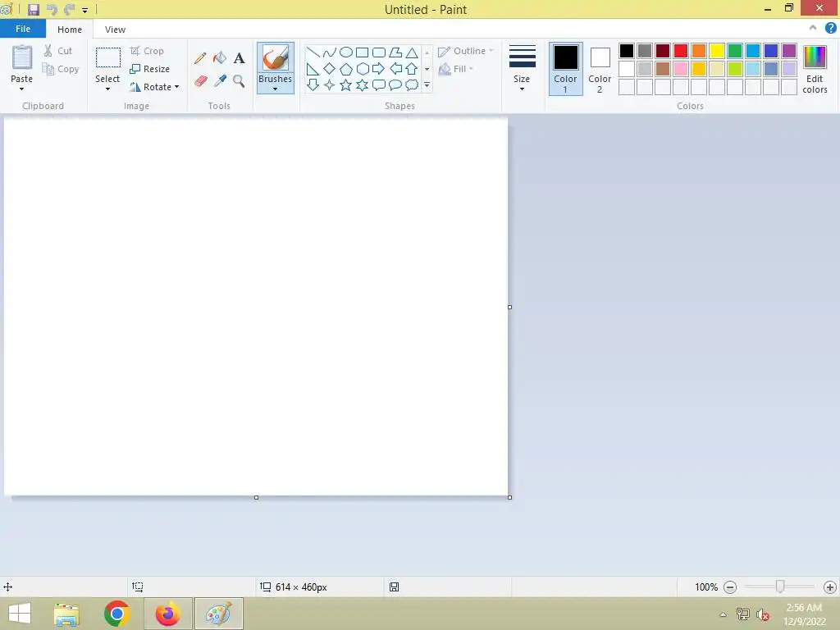
Task: Open Customize Quick Access Toolbar dropdown
Action: click(84, 10)
